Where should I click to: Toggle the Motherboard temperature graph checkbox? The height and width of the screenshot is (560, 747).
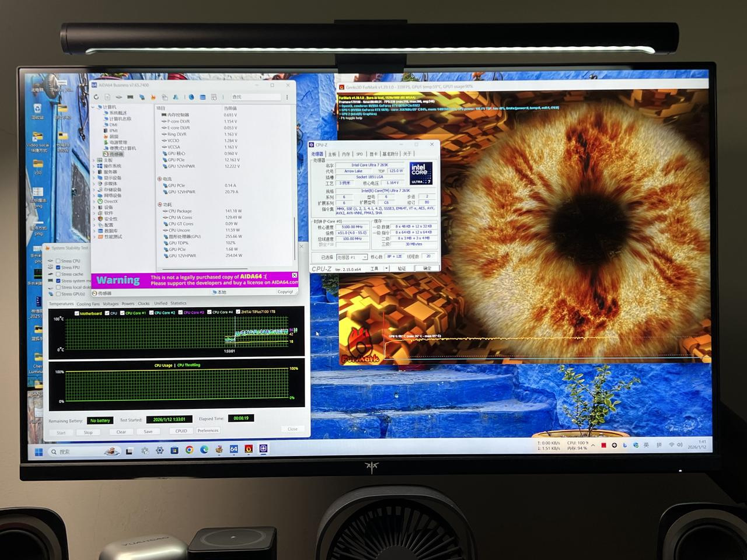pyautogui.click(x=76, y=313)
